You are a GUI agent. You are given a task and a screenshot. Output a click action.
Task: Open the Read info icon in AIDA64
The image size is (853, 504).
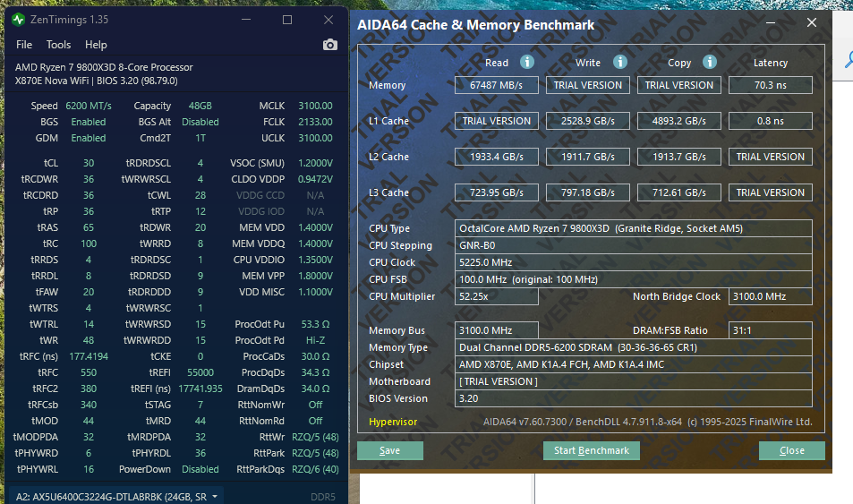tap(526, 62)
